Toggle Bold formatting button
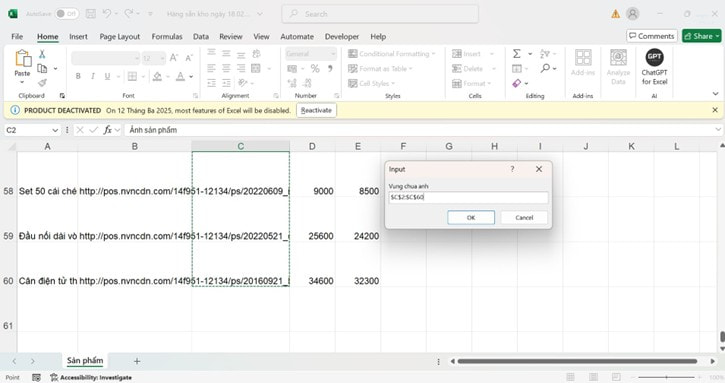This screenshot has height=383, width=725. click(x=78, y=76)
